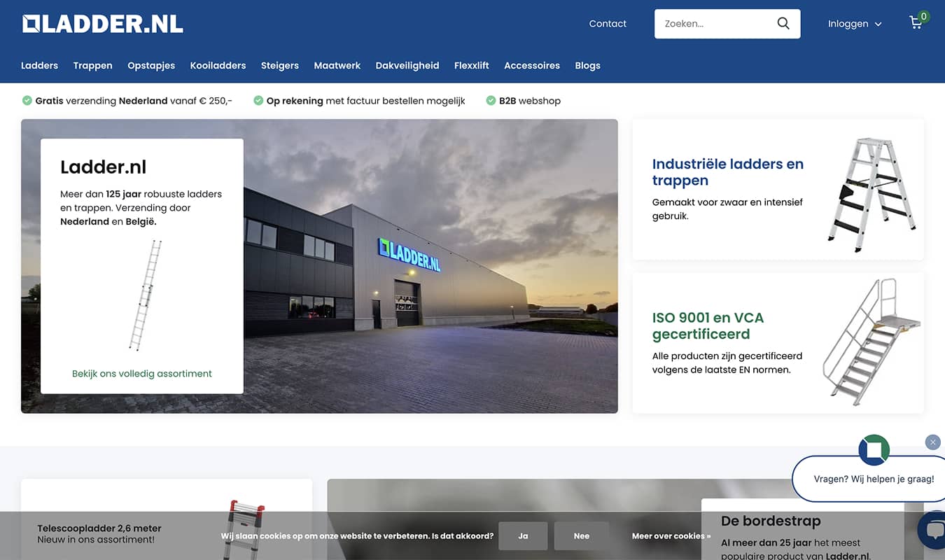Open the shopping cart icon
Image resolution: width=945 pixels, height=560 pixels.
(916, 23)
